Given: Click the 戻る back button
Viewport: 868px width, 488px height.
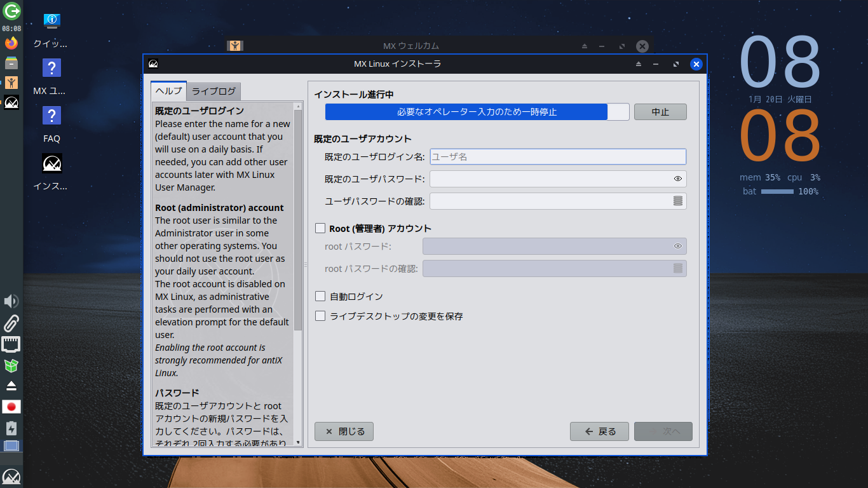Looking at the screenshot, I should 599,431.
